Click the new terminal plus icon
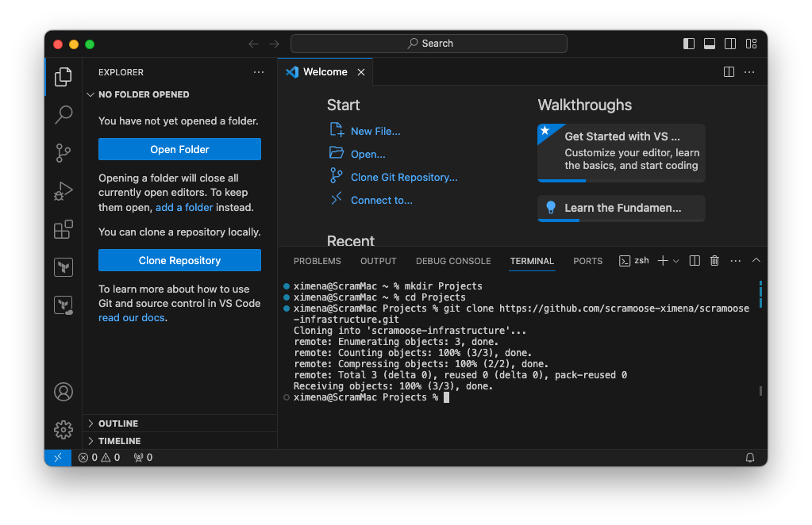 [x=662, y=261]
